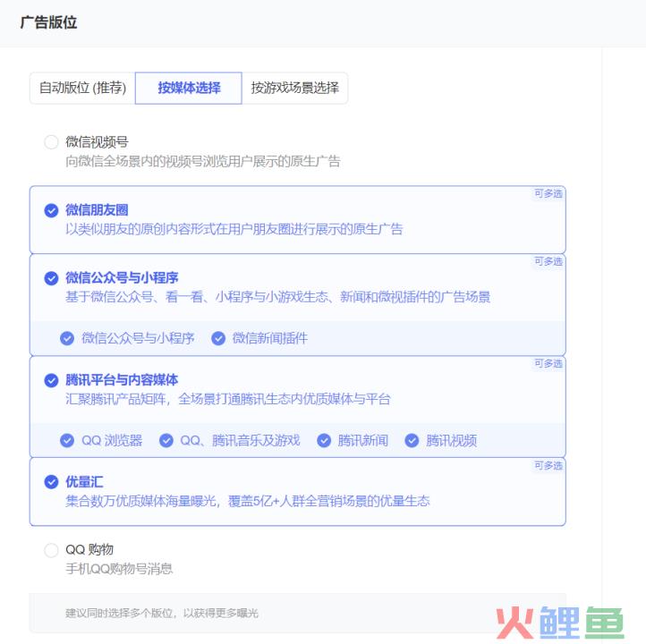Select the 按媒体选择 tab

(189, 88)
